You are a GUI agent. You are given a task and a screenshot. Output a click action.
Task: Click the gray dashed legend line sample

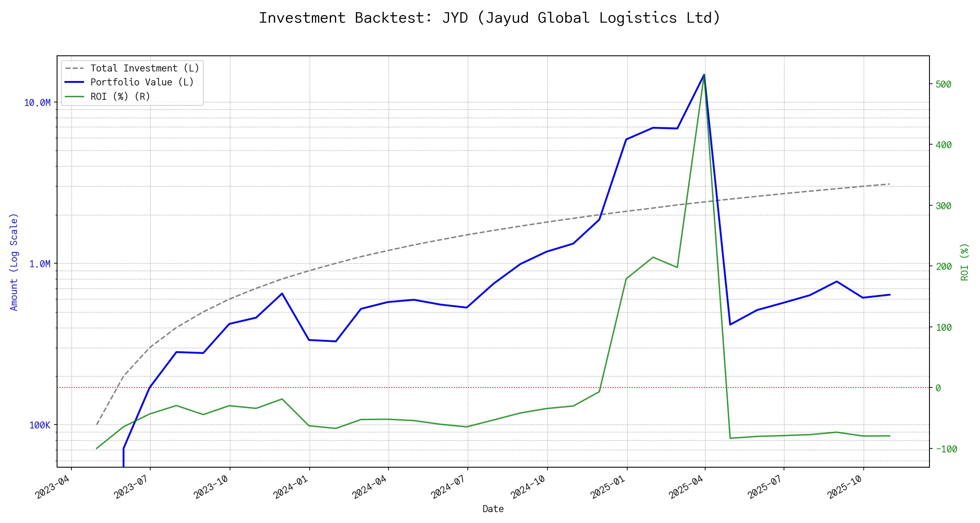74,68
